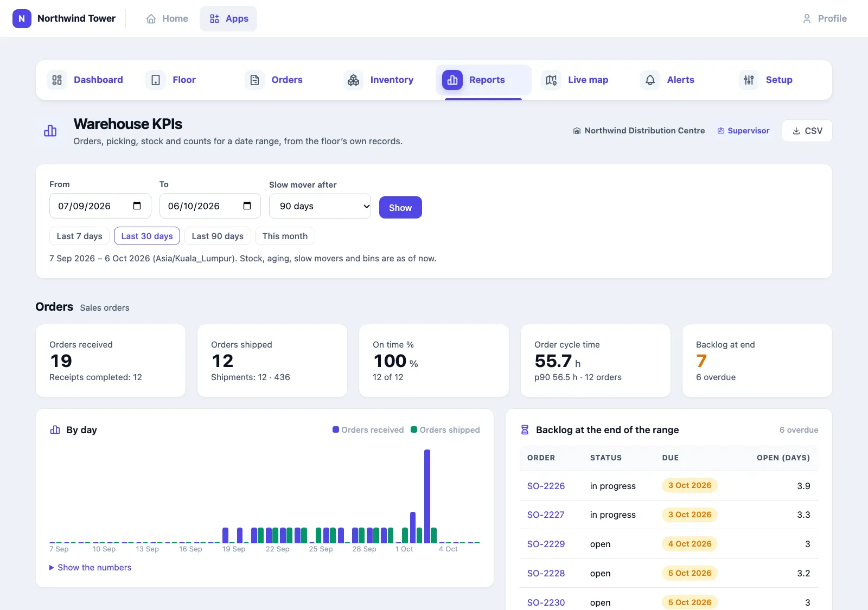Click the Home house icon

(x=151, y=19)
